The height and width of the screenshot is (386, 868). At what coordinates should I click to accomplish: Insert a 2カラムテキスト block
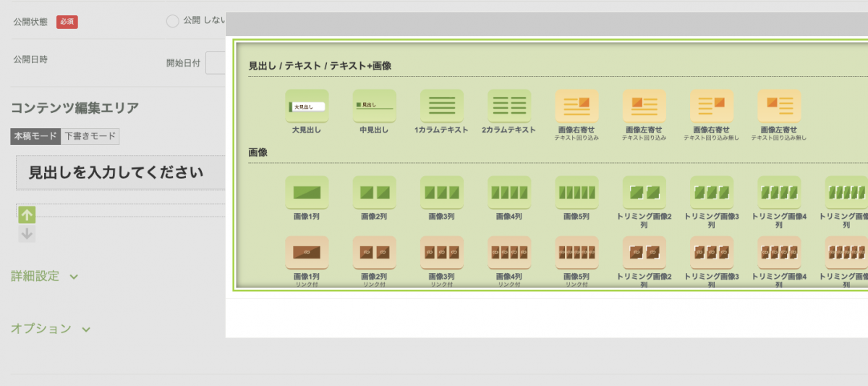pyautogui.click(x=509, y=106)
